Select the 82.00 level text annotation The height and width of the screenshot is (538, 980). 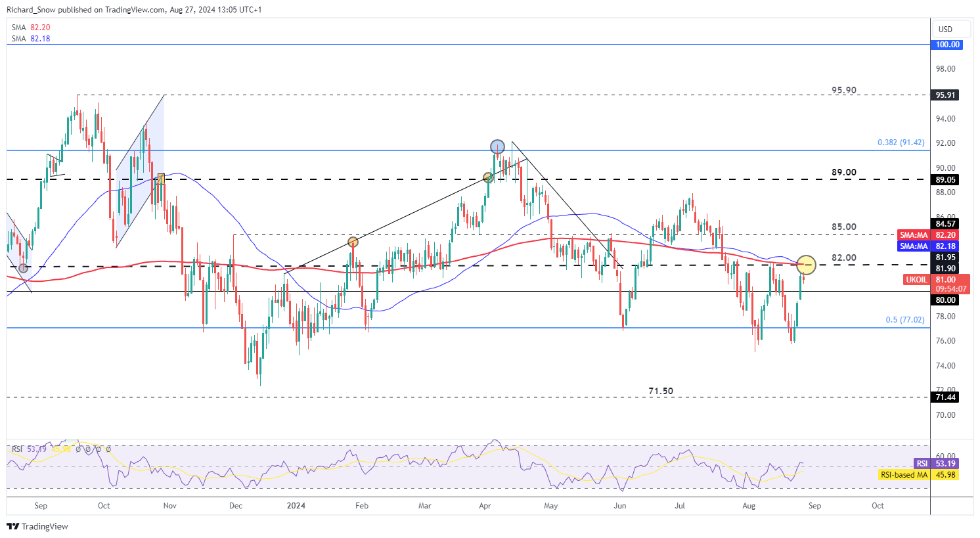point(844,258)
